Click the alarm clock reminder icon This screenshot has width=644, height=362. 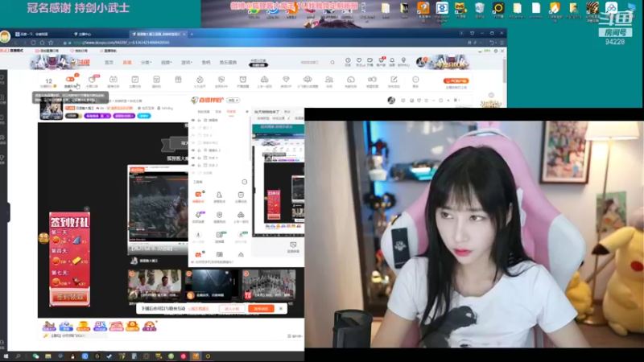243,79
